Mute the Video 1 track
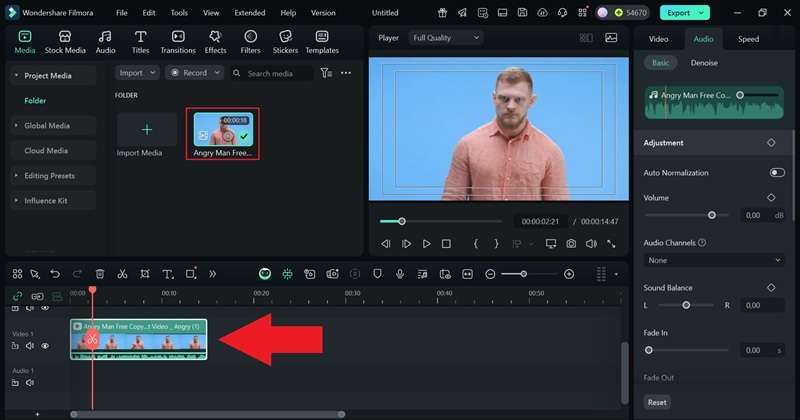Image resolution: width=800 pixels, height=420 pixels. click(x=30, y=346)
